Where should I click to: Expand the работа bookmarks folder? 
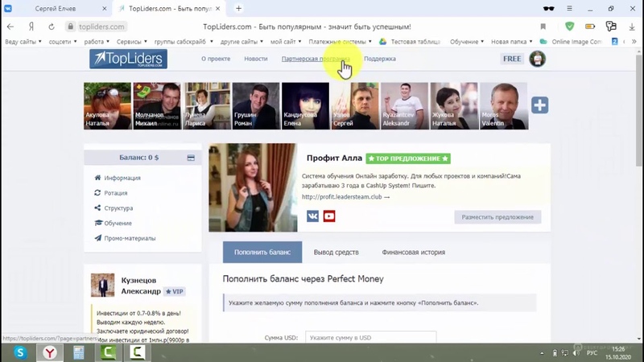[x=97, y=42]
